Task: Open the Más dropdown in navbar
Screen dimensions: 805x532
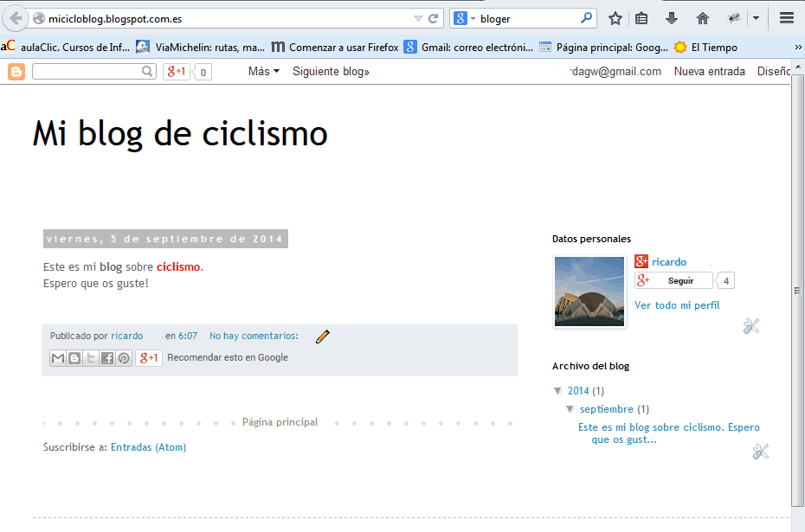Action: point(263,72)
